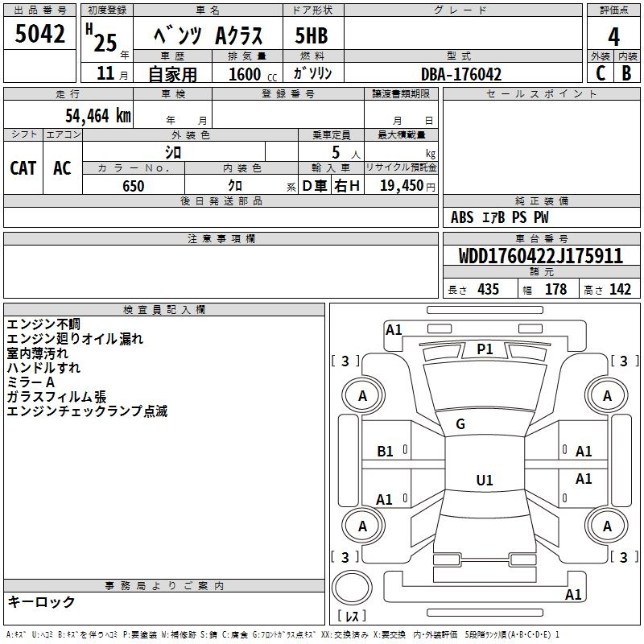
Task: Click the model code DBA-176042 field
Action: click(461, 74)
